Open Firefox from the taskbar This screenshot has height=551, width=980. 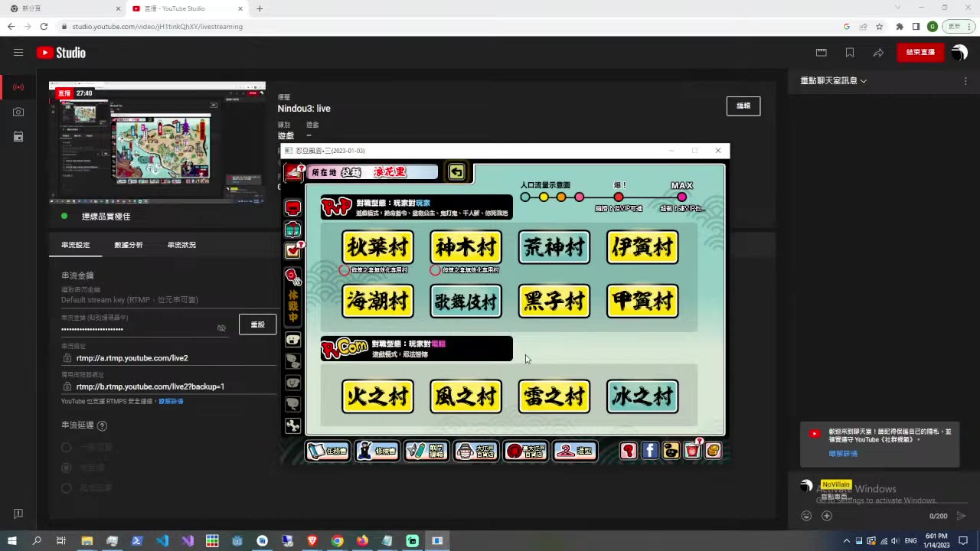pyautogui.click(x=362, y=541)
